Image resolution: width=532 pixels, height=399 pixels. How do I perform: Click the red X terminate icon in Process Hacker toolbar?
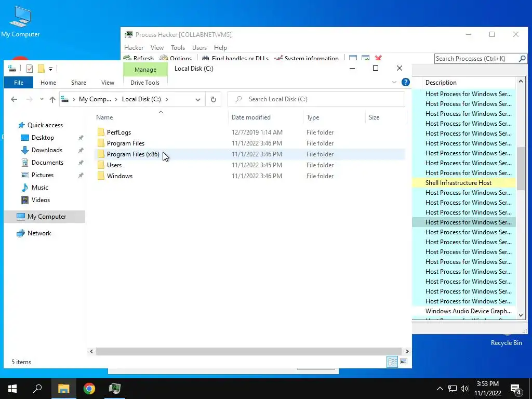click(378, 58)
